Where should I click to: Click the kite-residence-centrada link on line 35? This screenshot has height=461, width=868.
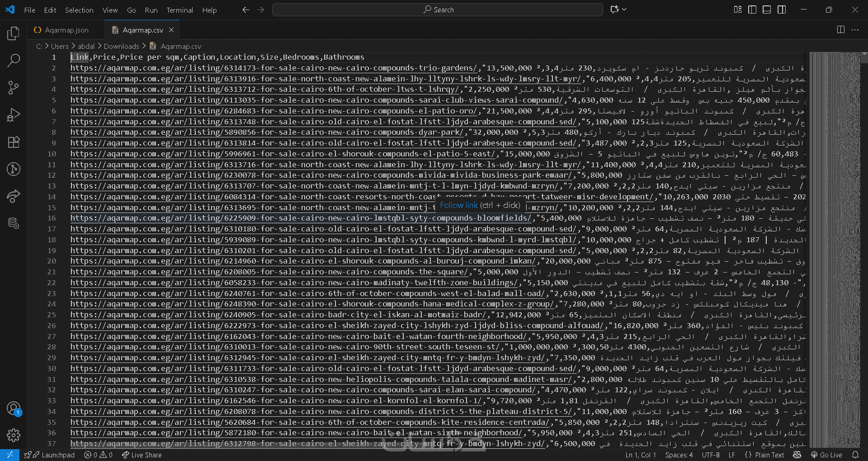pos(310,423)
